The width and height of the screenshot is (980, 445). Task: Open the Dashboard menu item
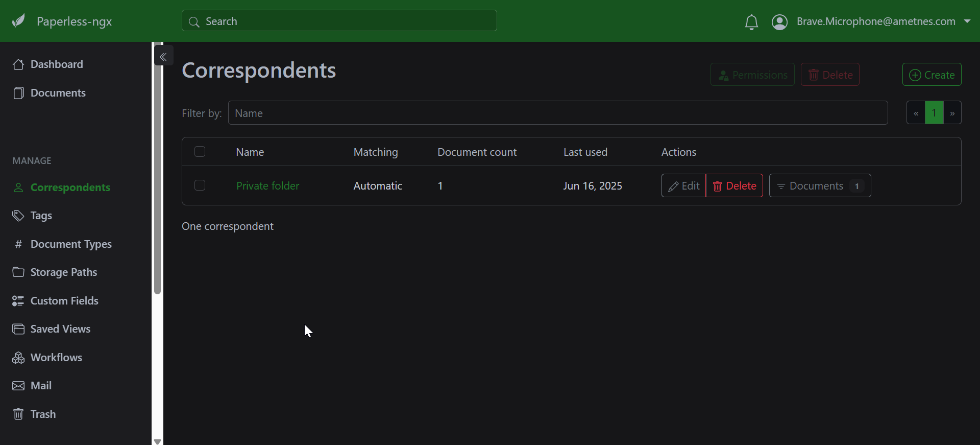56,64
